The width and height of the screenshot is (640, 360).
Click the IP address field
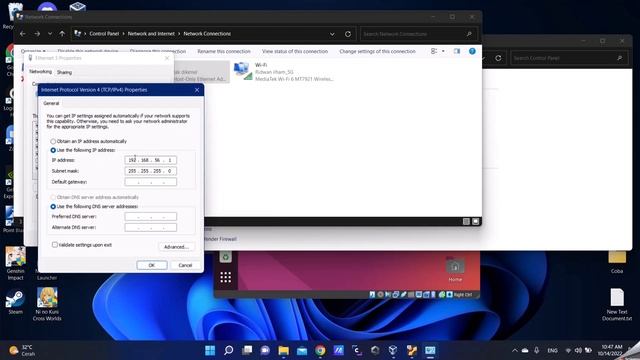click(151, 160)
